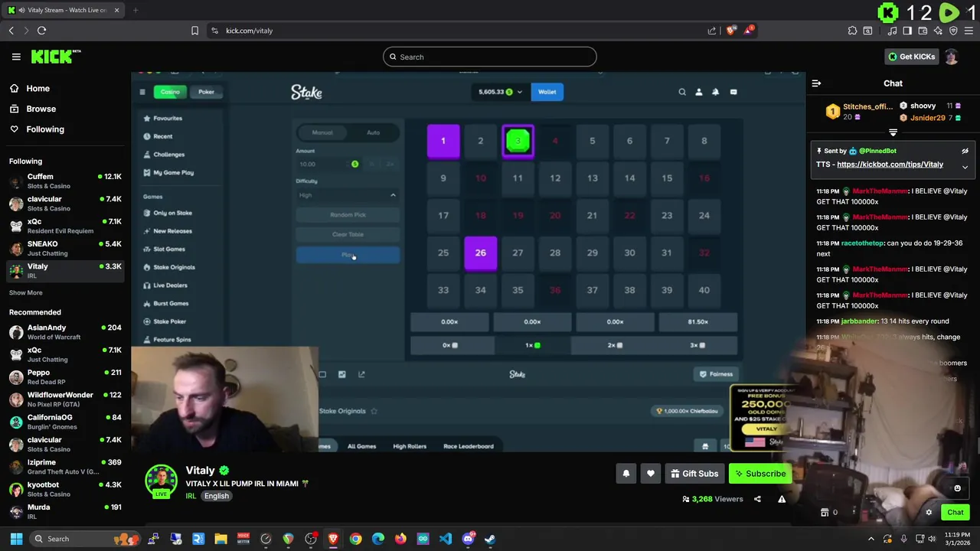
Task: Share the stream via share icon
Action: (757, 499)
